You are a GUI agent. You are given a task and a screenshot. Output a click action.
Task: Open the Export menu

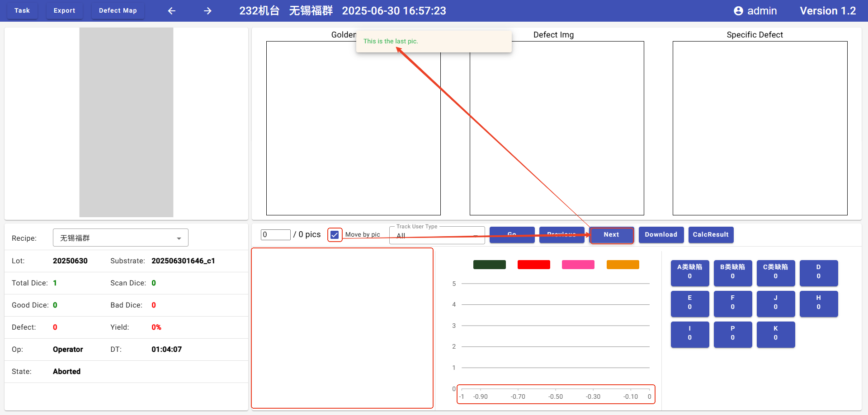pyautogui.click(x=65, y=10)
